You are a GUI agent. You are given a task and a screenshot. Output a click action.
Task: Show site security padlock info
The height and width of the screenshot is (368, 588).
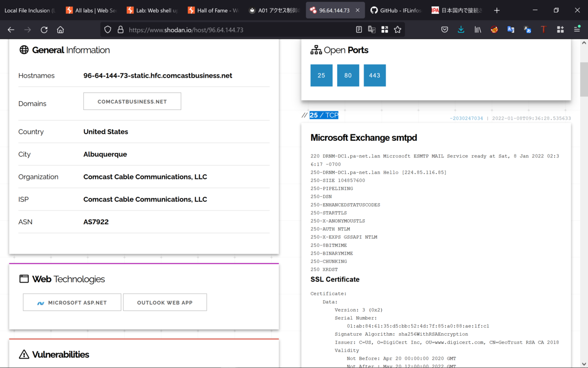click(x=120, y=30)
